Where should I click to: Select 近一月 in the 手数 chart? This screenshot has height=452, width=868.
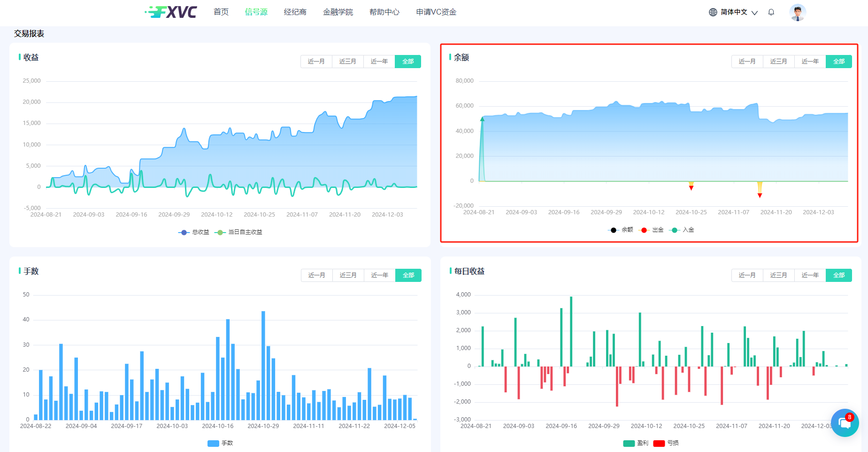[x=317, y=275]
